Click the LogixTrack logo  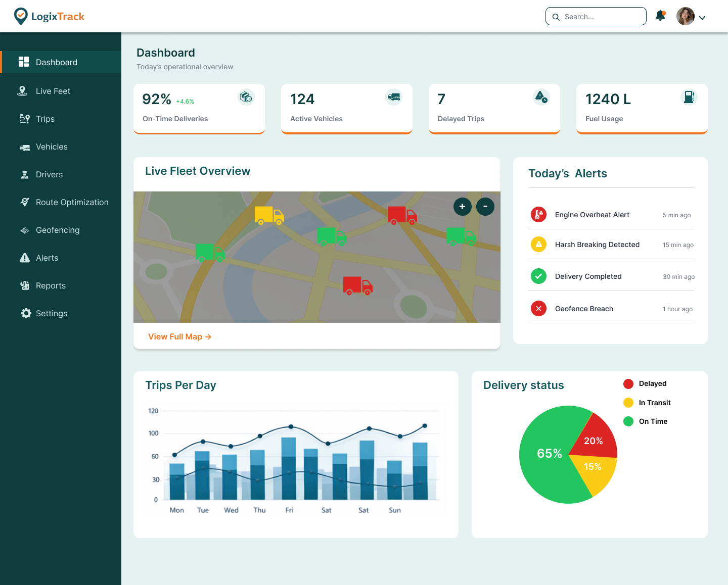(49, 16)
